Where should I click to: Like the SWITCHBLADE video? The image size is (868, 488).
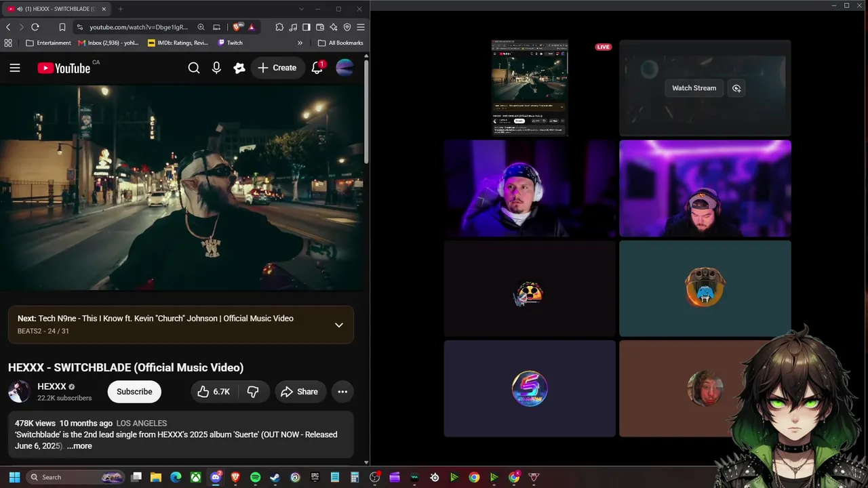[214, 392]
